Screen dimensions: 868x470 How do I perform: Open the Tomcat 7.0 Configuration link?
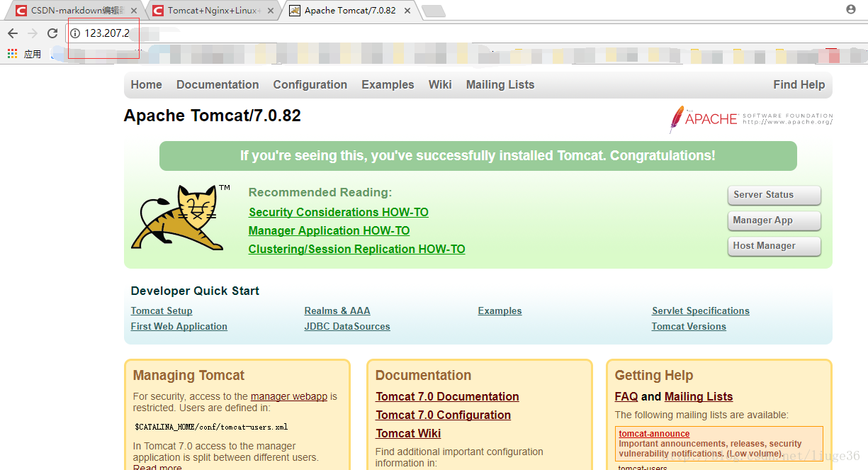pos(443,415)
